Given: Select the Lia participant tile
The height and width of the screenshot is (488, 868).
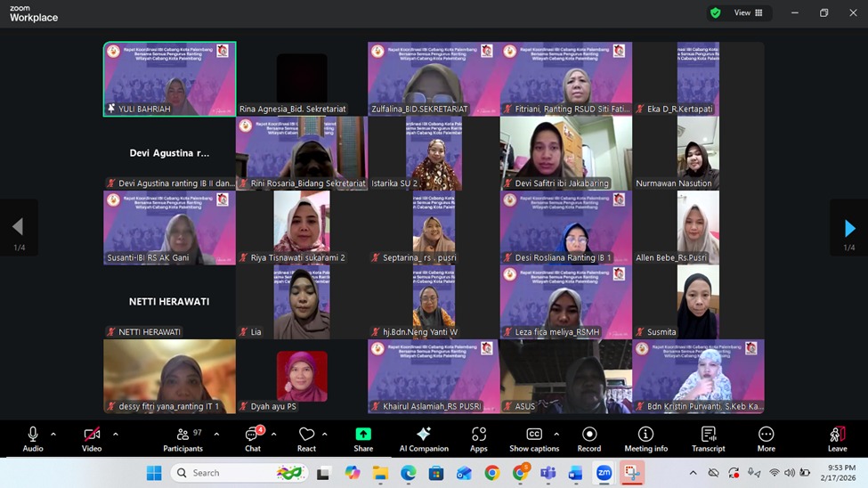Looking at the screenshot, I should [x=302, y=302].
